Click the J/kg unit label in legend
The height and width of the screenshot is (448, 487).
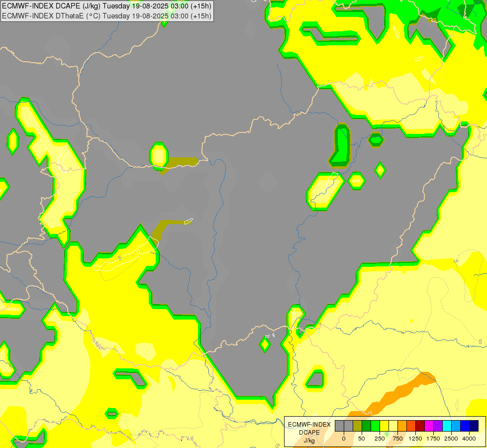click(309, 441)
